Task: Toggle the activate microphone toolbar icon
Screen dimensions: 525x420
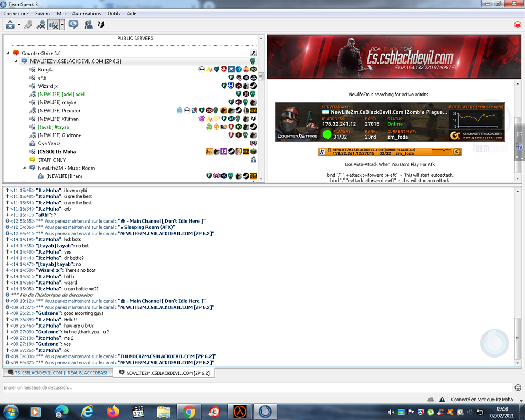Action: click(28, 25)
